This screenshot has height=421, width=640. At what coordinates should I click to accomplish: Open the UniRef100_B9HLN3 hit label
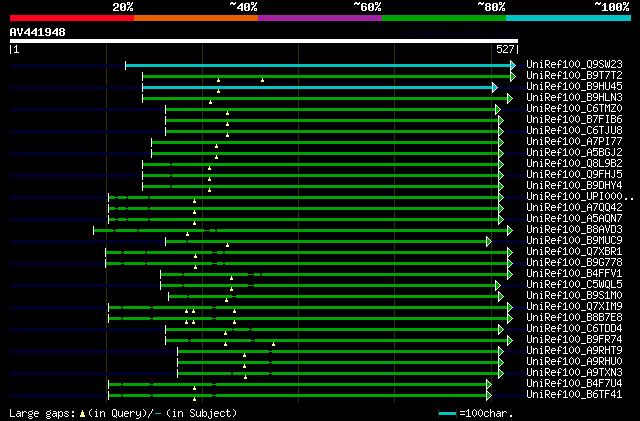click(574, 98)
